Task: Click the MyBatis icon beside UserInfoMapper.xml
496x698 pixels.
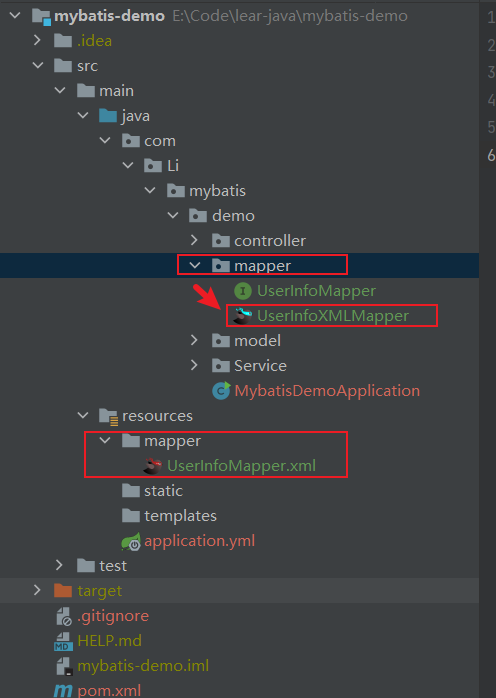Action: (152, 466)
